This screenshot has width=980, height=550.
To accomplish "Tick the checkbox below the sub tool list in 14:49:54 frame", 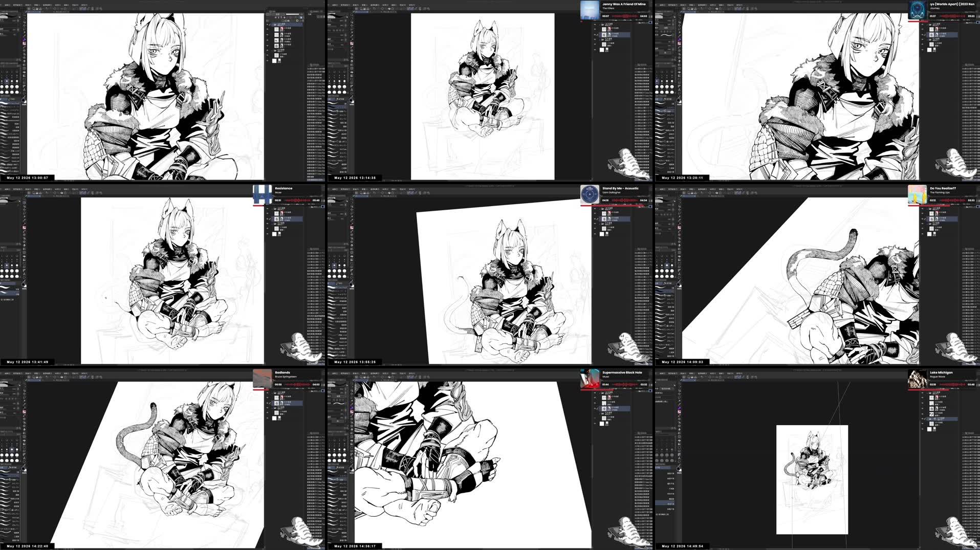I will [657, 514].
